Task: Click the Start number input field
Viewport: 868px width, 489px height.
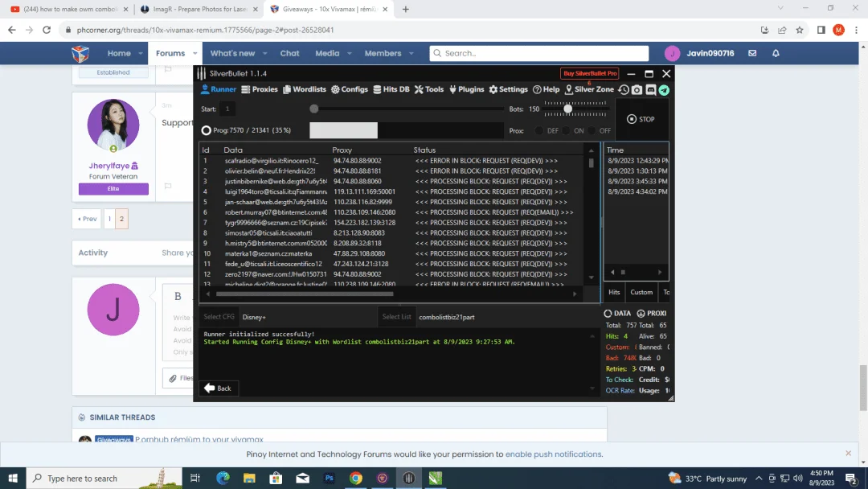Action: 227,109
